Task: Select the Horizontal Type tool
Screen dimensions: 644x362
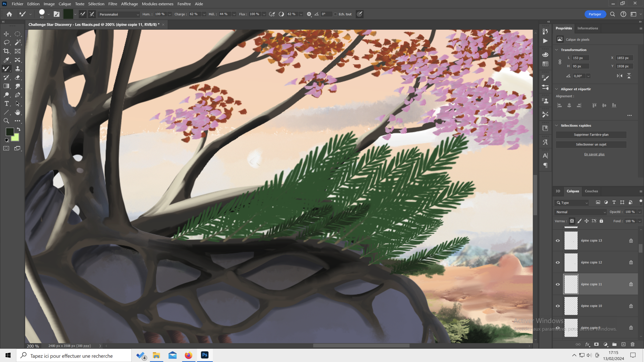Action: (x=6, y=104)
